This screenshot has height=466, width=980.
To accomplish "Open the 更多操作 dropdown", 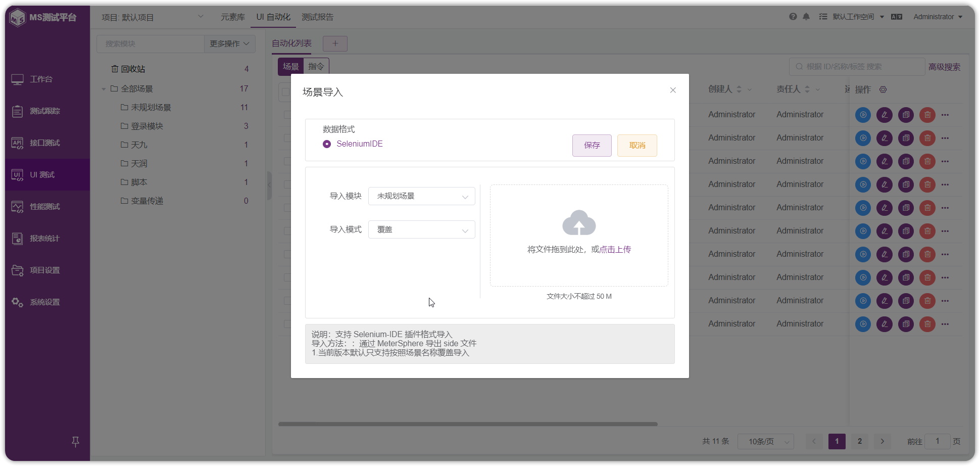I will point(230,44).
